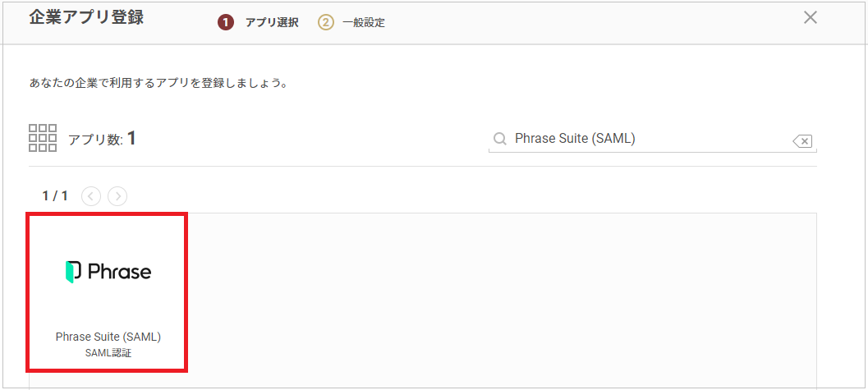Click the アプリ数 label
The width and height of the screenshot is (868, 390).
(x=95, y=140)
